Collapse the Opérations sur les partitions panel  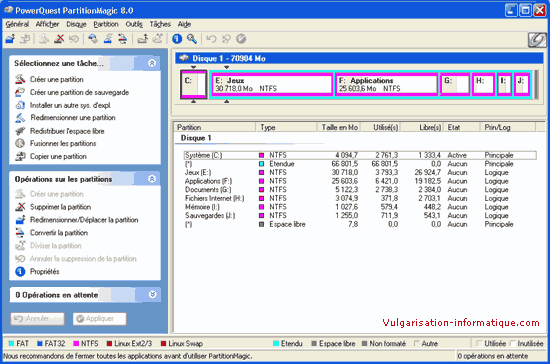[152, 179]
